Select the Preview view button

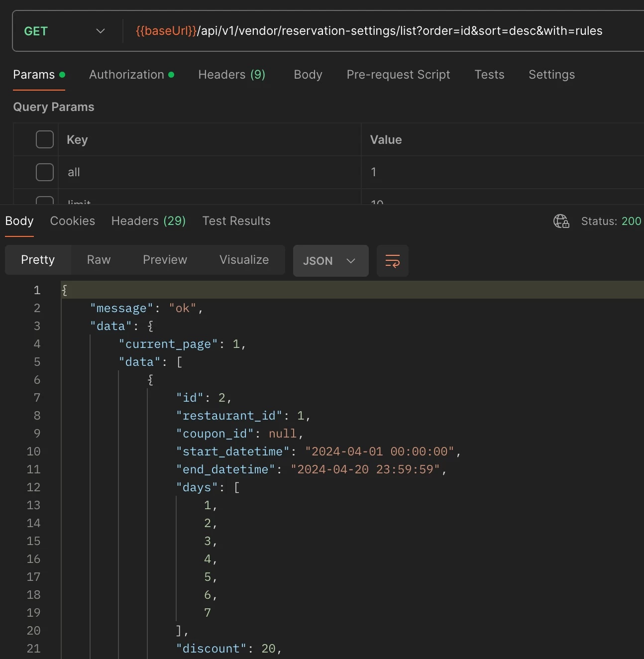pyautogui.click(x=165, y=260)
